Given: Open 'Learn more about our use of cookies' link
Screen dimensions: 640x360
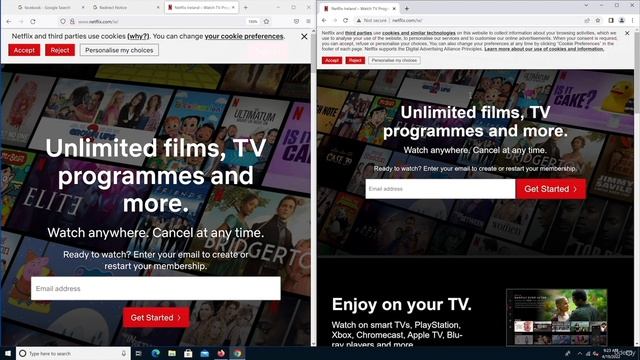Looking at the screenshot, I should pyautogui.click(x=544, y=49).
